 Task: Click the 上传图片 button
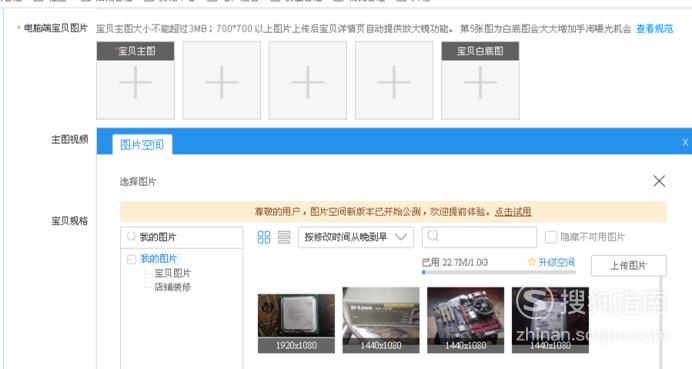tap(628, 265)
